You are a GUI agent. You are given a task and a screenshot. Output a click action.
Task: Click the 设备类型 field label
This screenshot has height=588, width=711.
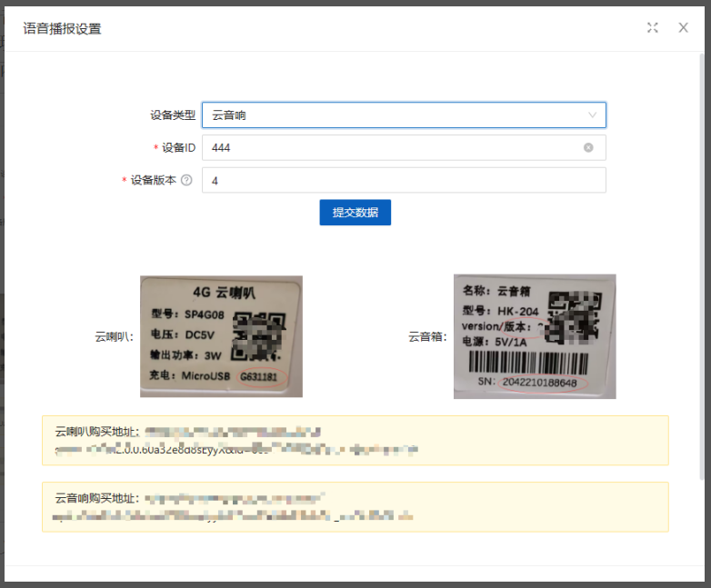[172, 115]
